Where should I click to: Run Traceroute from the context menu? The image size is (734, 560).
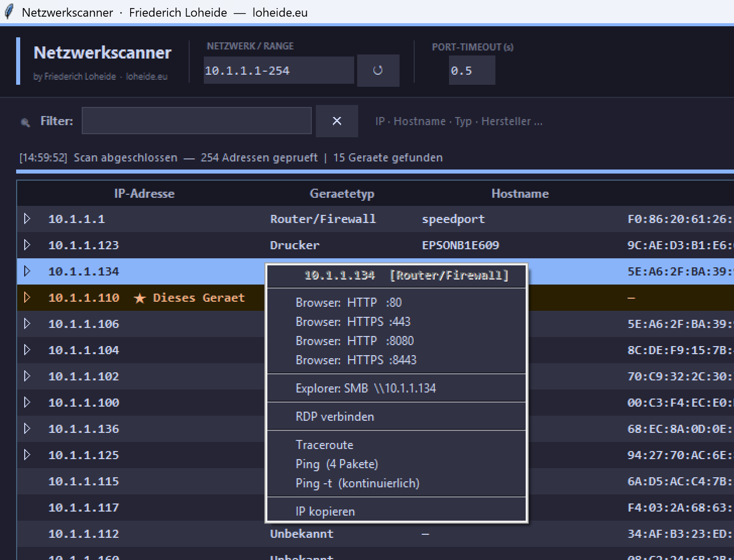tap(324, 445)
